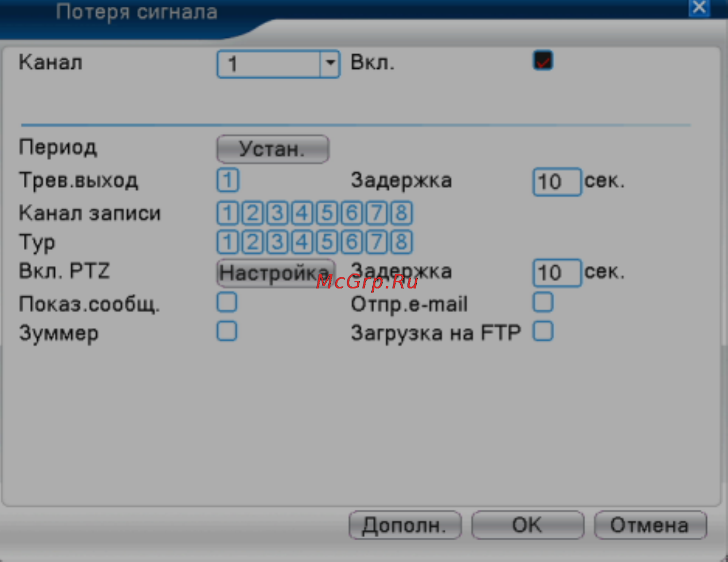Toggle tour channel 7 in Тур row
The image size is (728, 562).
(x=376, y=242)
